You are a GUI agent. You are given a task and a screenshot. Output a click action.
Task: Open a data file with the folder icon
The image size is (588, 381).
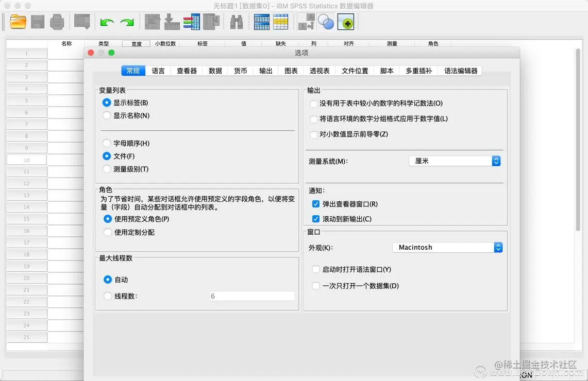click(x=18, y=22)
